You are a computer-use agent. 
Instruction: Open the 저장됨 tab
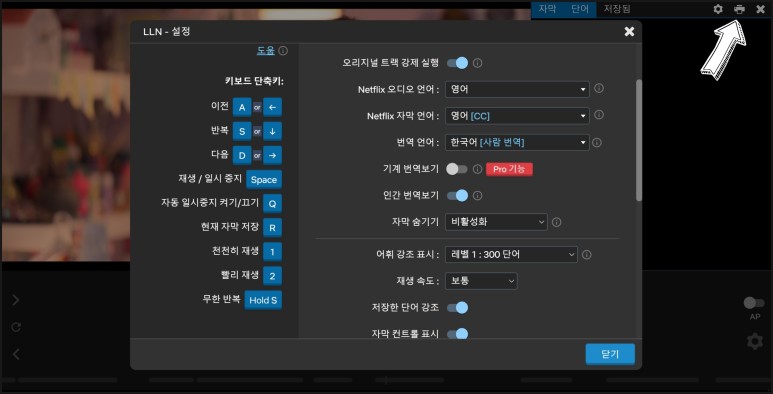click(x=617, y=9)
